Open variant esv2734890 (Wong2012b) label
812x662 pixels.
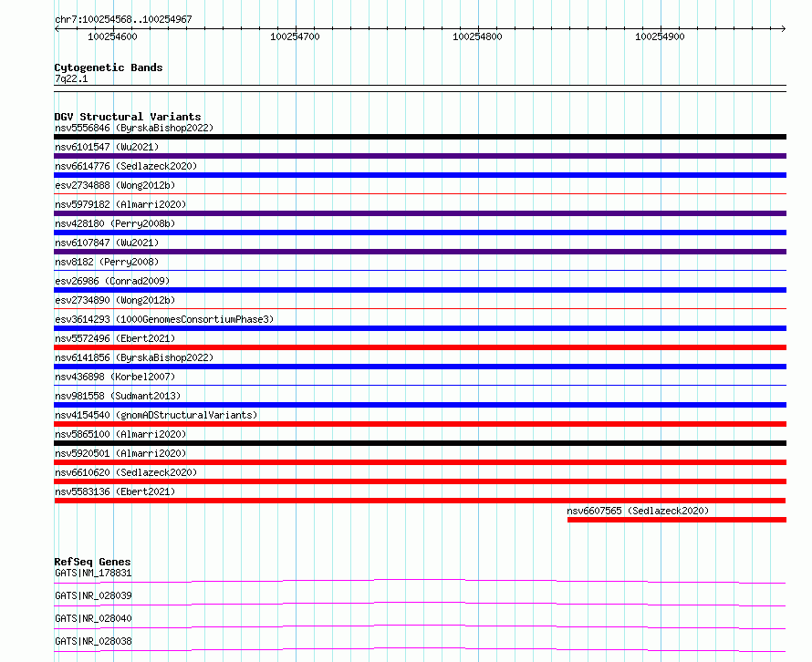click(115, 300)
